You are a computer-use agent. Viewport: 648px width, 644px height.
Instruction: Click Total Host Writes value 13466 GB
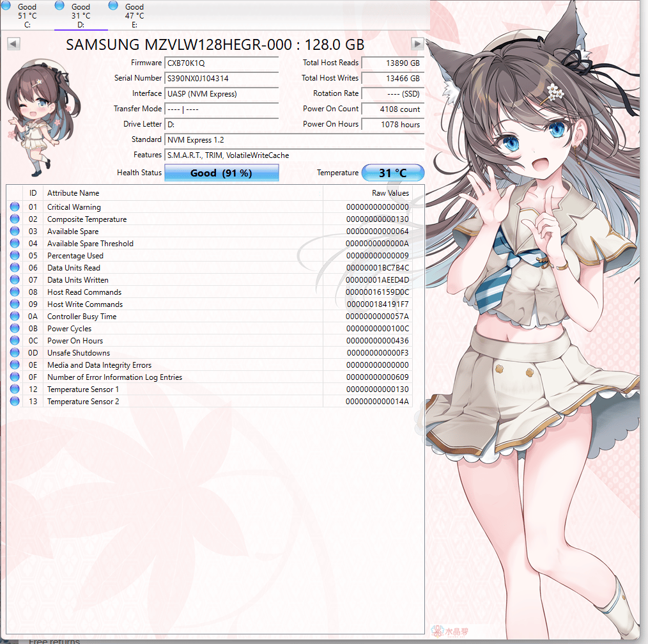pos(392,78)
